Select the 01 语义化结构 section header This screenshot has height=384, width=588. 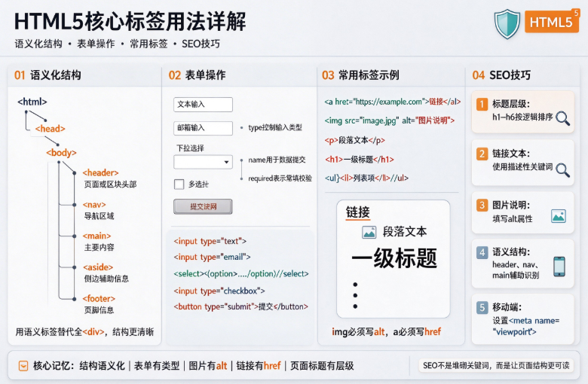click(x=47, y=75)
